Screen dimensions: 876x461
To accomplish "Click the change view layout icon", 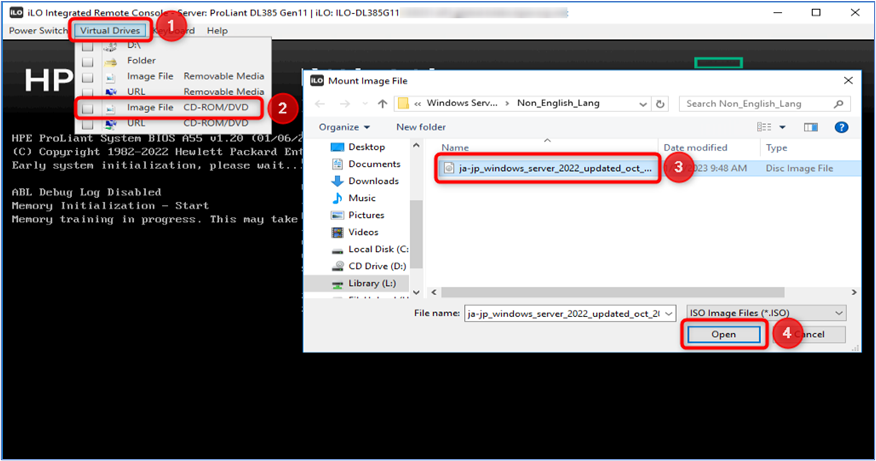I will (765, 127).
